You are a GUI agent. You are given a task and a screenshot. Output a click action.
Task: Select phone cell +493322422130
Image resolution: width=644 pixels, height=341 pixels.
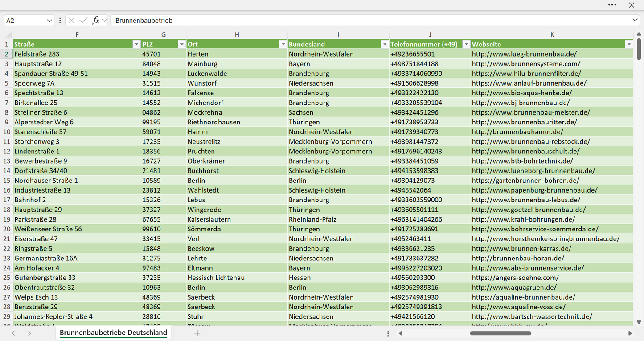tap(430, 93)
